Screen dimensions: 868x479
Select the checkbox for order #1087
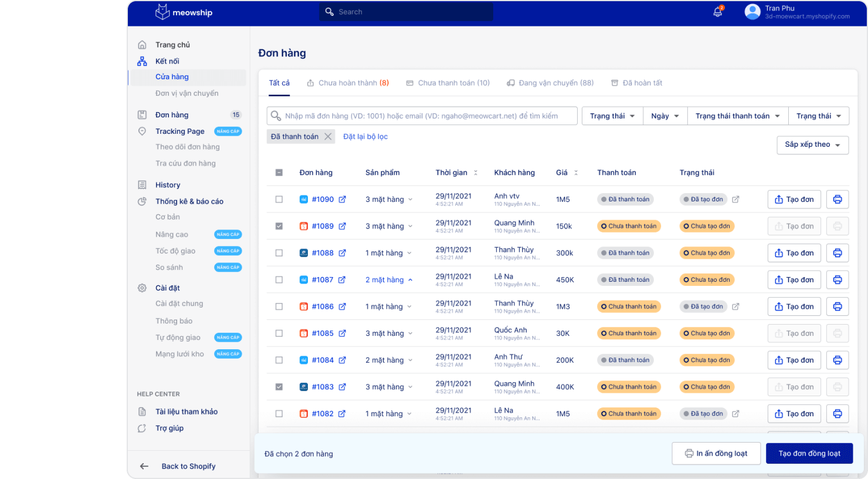[279, 280]
